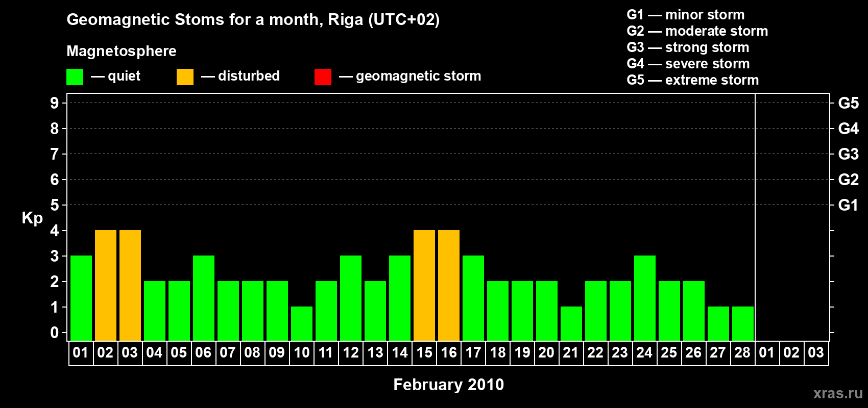Click the 'Magnetosphere' heading
Viewport: 868px width, 408px height.
click(122, 51)
